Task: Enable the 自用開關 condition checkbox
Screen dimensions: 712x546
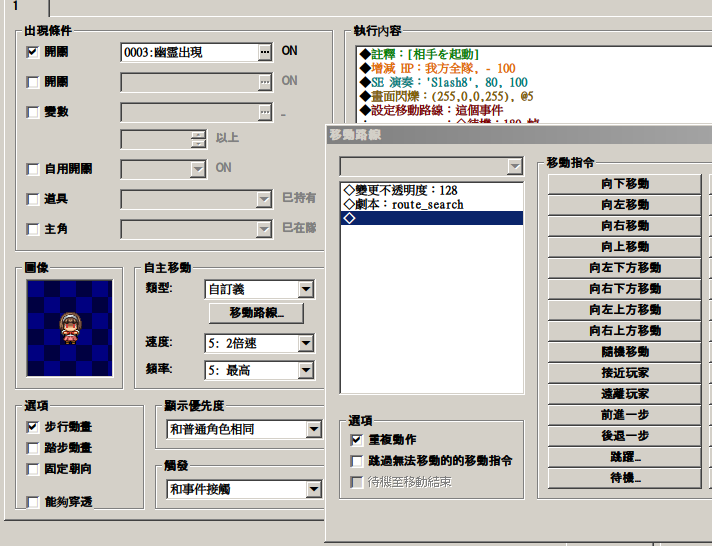Action: [33, 169]
